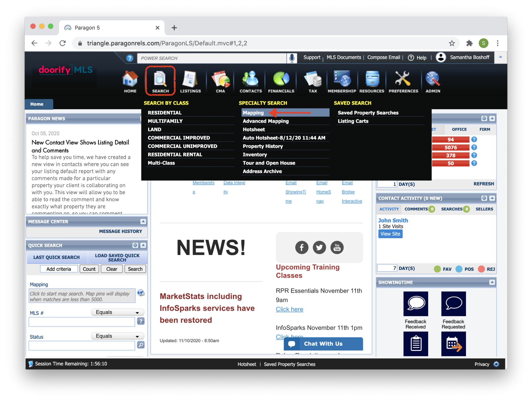Bookmark page with the star icon
The height and width of the screenshot is (402, 532).
452,43
